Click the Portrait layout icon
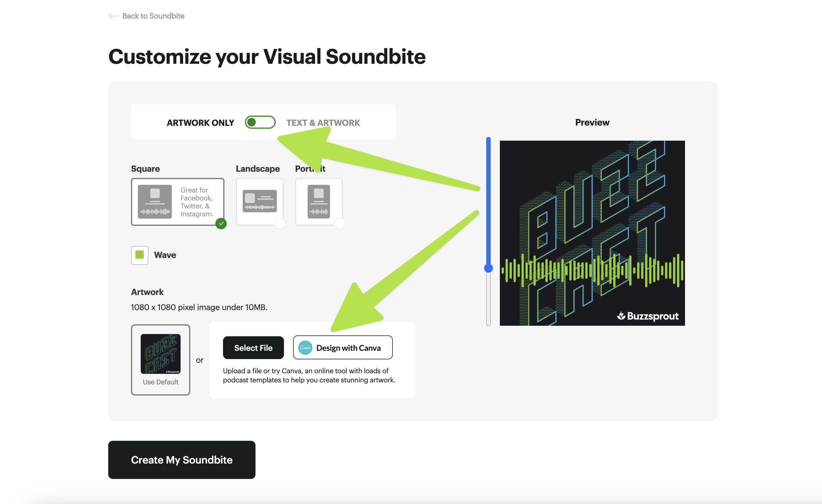 [319, 202]
